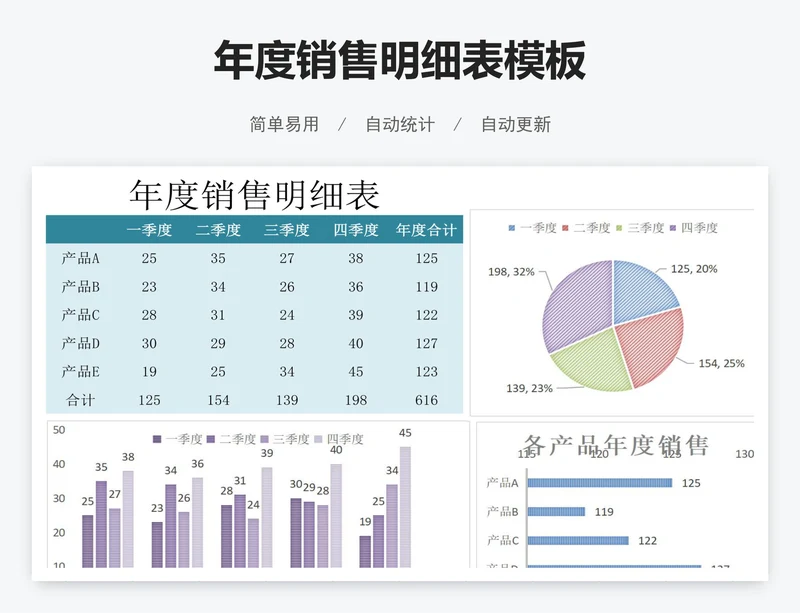800x613 pixels.
Task: Click the bar chart data label 122
Action: click(647, 541)
